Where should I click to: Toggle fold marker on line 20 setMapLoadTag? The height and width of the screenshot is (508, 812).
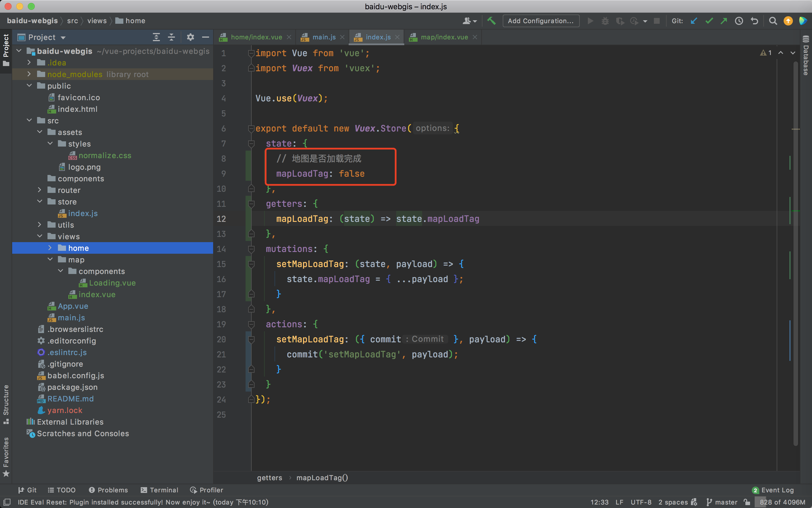(251, 339)
